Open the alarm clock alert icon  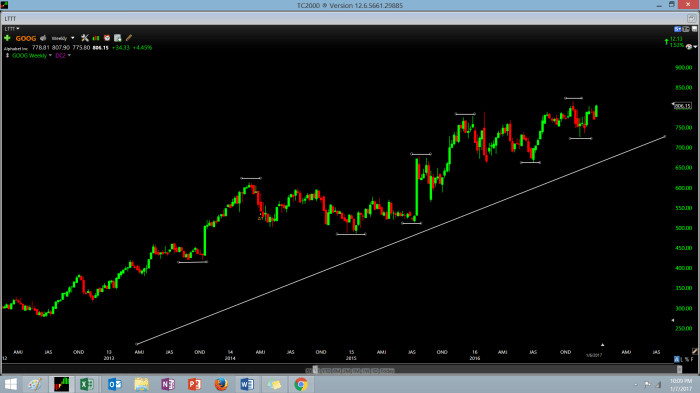pyautogui.click(x=107, y=38)
